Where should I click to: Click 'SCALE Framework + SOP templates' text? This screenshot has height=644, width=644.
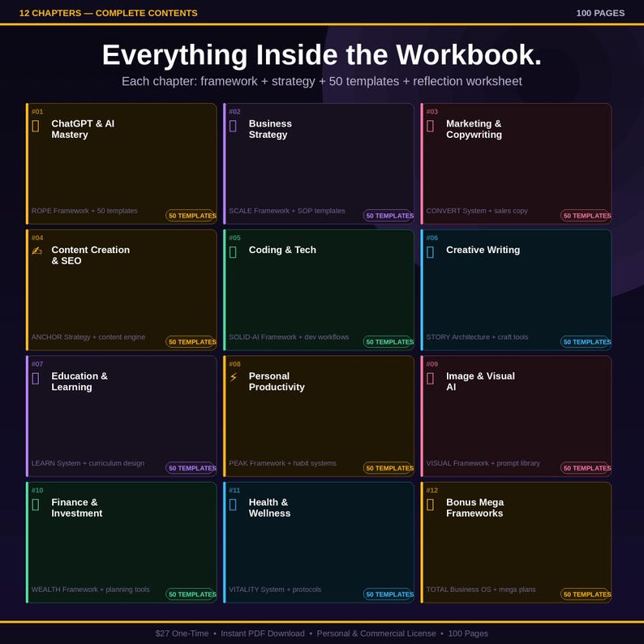point(286,211)
